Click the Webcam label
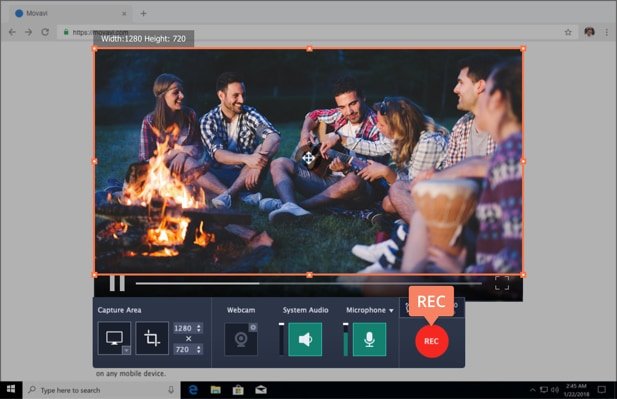 pos(241,310)
